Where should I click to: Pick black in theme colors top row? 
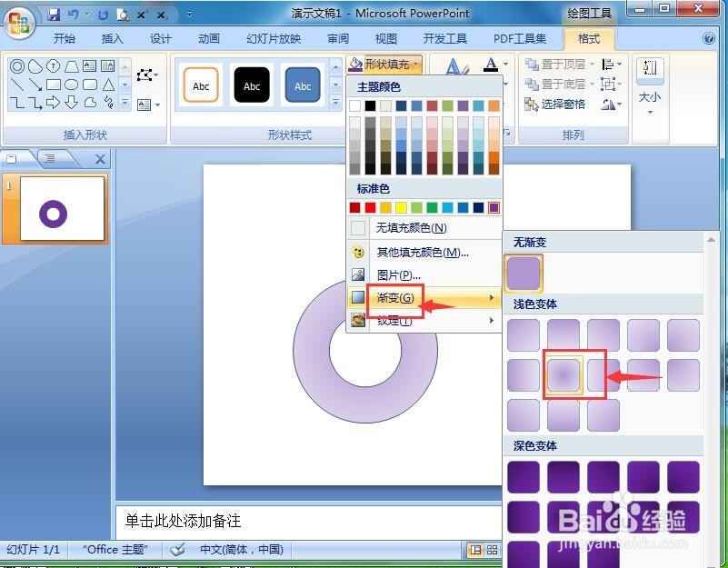[370, 106]
